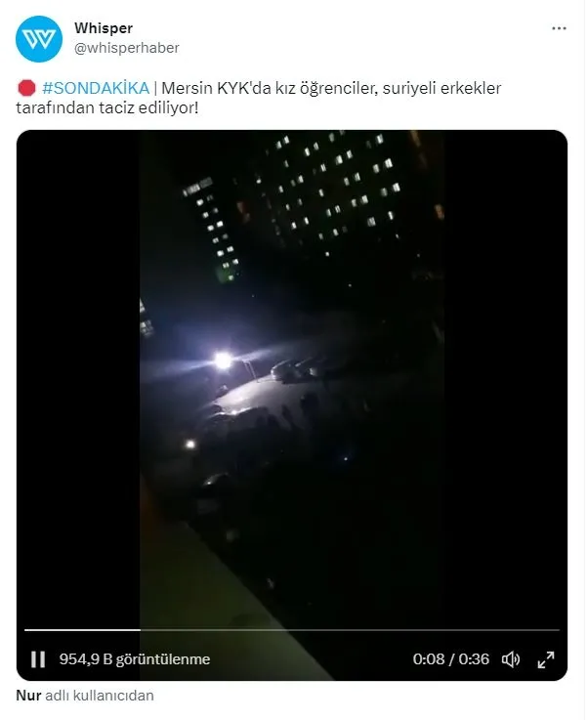Screen dimensions: 588x720
Task: Click the Whisper display name
Action: tap(104, 28)
